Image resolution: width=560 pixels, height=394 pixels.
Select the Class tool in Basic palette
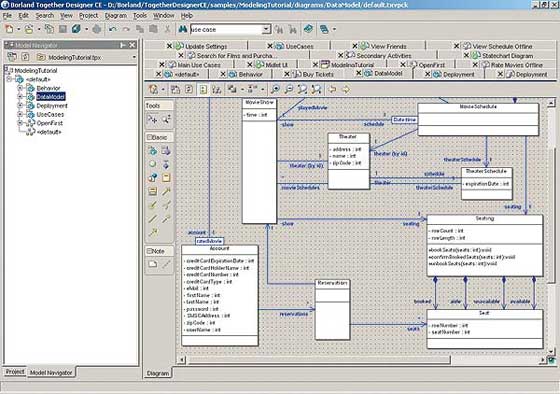click(152, 151)
